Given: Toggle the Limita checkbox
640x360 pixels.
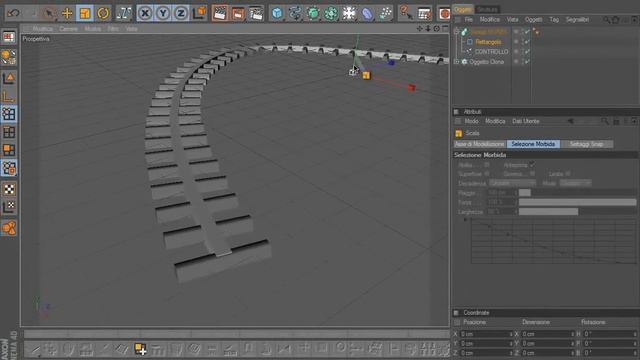Looking at the screenshot, I should click(568, 174).
